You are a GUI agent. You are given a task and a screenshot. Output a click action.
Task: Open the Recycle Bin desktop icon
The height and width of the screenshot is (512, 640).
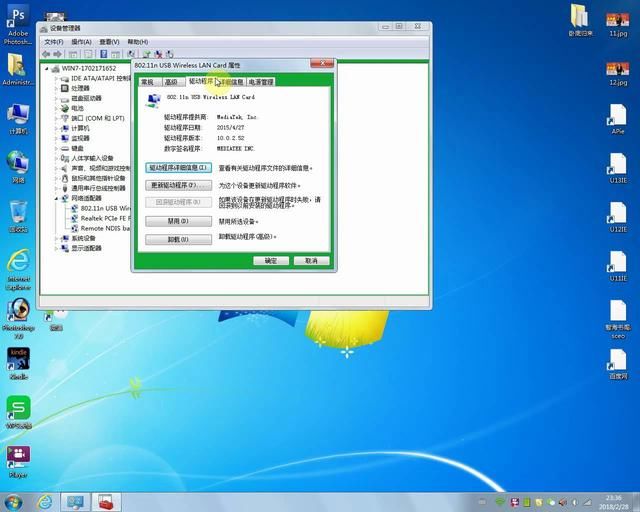[x=17, y=213]
